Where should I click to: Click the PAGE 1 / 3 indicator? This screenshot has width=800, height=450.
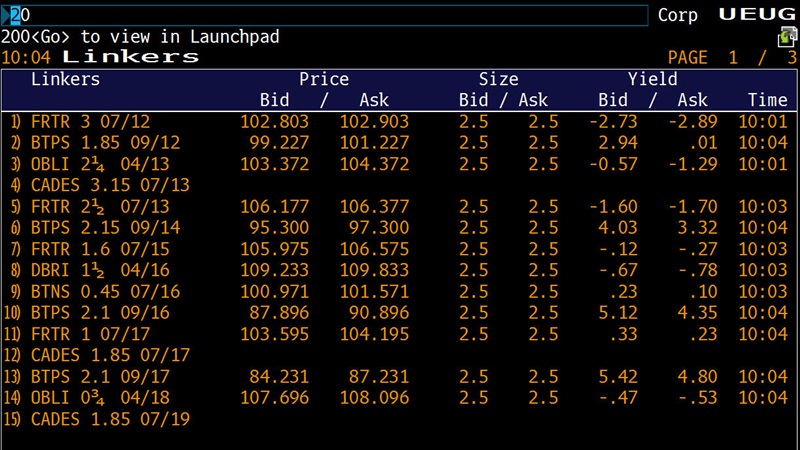point(732,57)
